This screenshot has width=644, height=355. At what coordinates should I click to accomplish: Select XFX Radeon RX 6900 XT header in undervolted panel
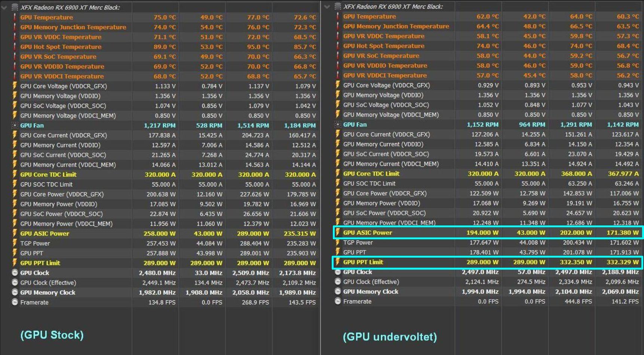pyautogui.click(x=393, y=6)
